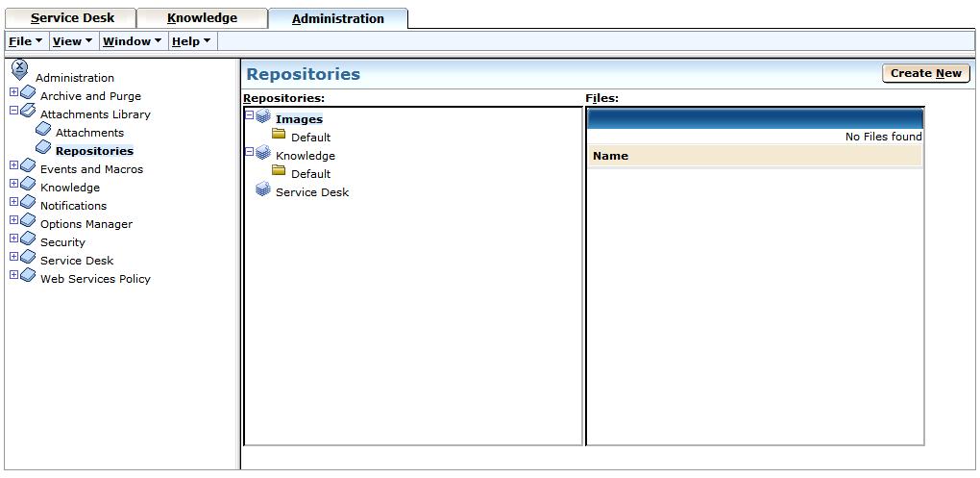
Task: Open the Window dropdown menu
Action: coord(132,41)
